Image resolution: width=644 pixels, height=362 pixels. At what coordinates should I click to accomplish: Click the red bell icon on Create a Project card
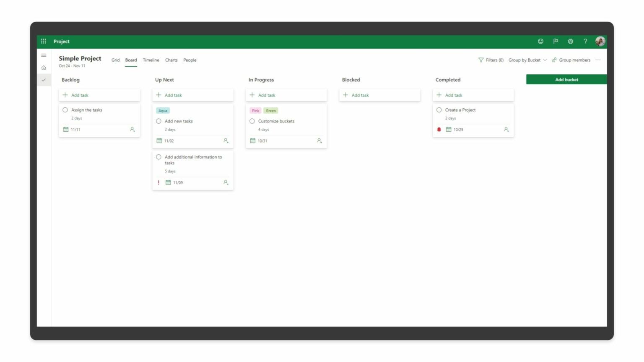(439, 129)
